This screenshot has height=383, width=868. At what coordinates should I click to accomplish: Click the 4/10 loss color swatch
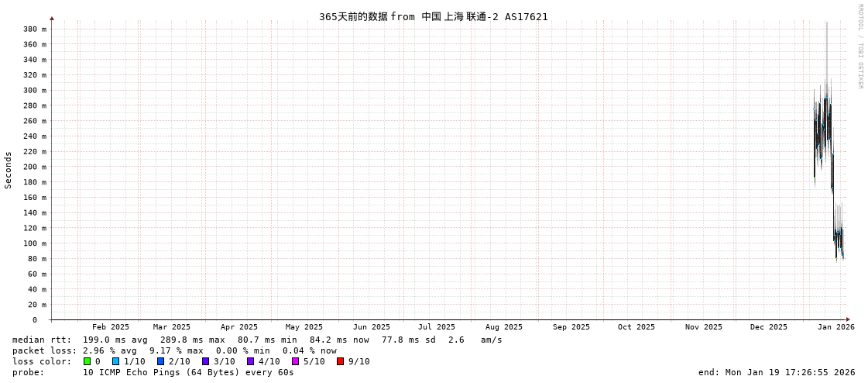tap(250, 361)
